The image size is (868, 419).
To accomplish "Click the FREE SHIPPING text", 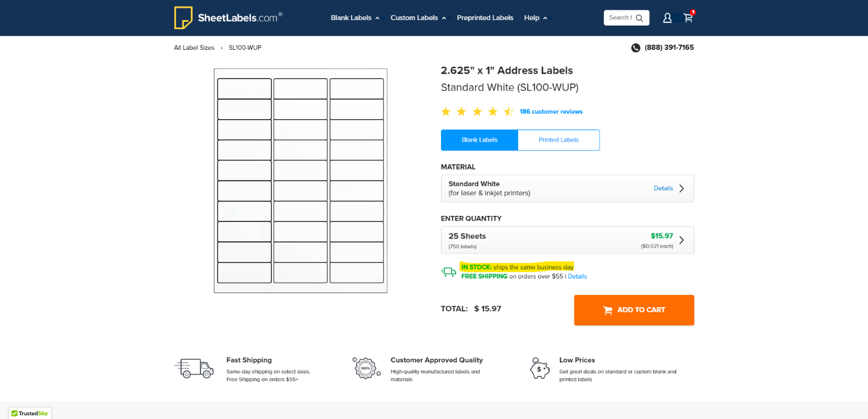I will tap(484, 276).
